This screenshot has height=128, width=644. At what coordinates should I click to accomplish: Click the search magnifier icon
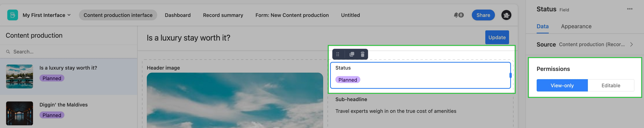tap(8, 52)
